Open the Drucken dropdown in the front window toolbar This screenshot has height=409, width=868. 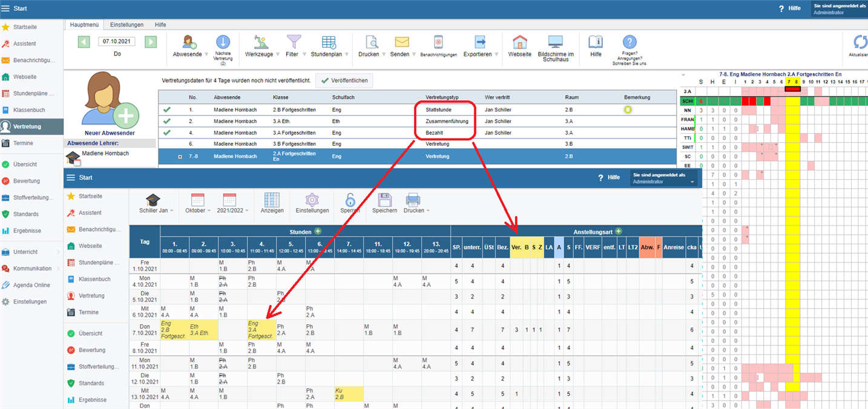(x=416, y=204)
